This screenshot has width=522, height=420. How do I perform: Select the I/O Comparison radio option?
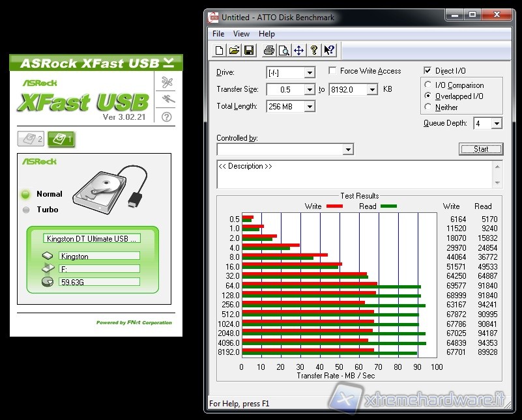pos(428,85)
